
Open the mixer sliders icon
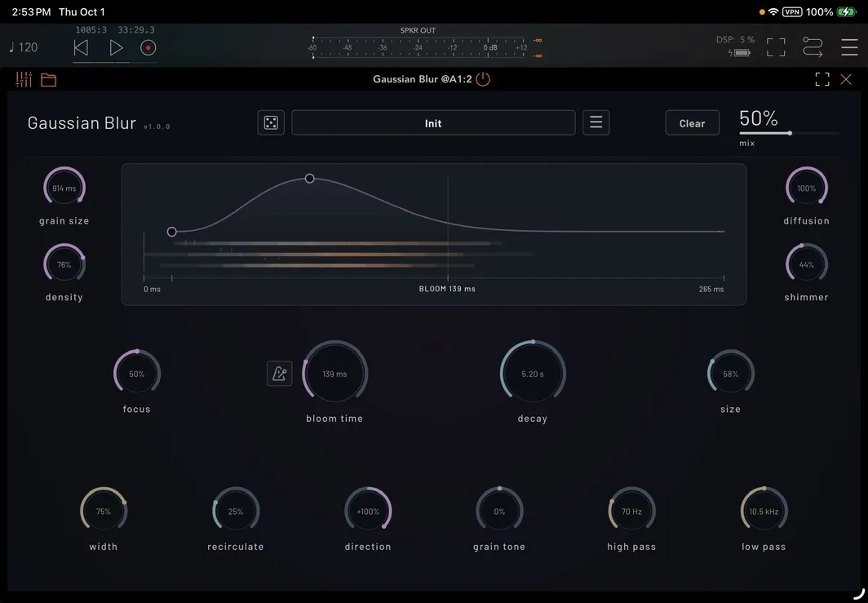[x=24, y=80]
